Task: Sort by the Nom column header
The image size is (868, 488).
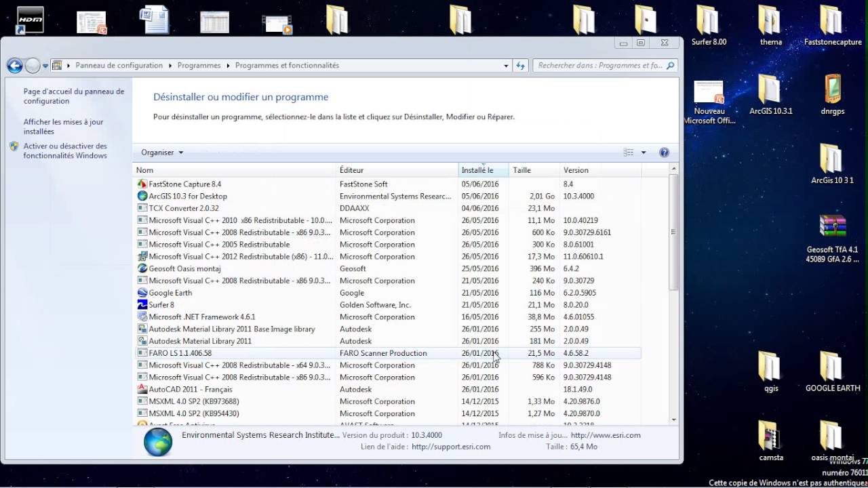Action: 235,170
